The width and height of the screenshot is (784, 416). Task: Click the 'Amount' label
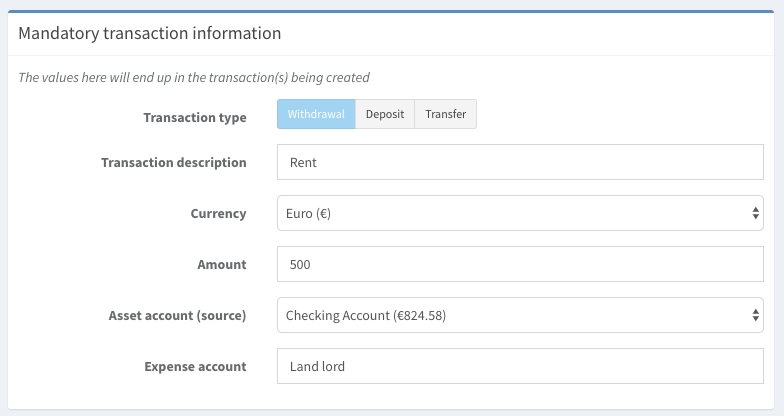click(x=222, y=264)
